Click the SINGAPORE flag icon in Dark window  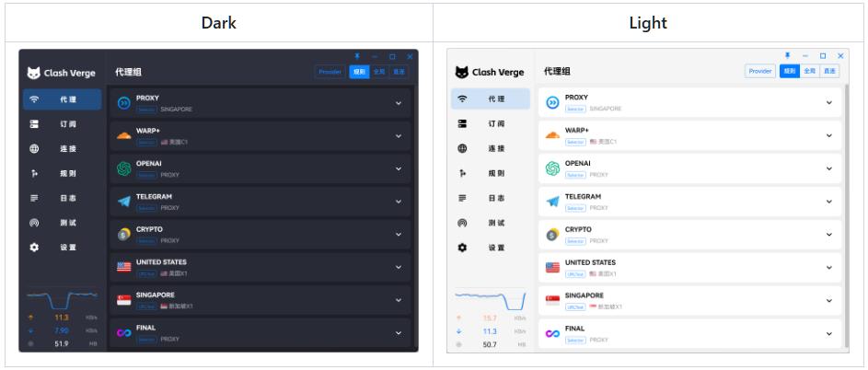124,300
